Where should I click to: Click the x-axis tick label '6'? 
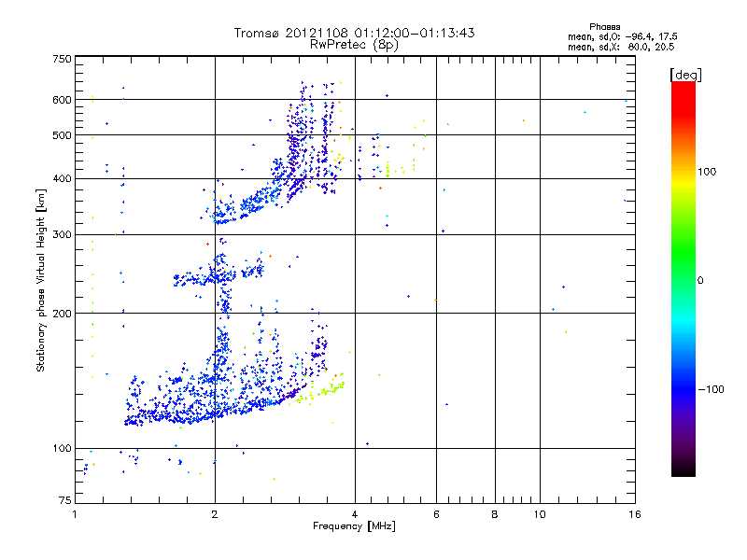(436, 514)
